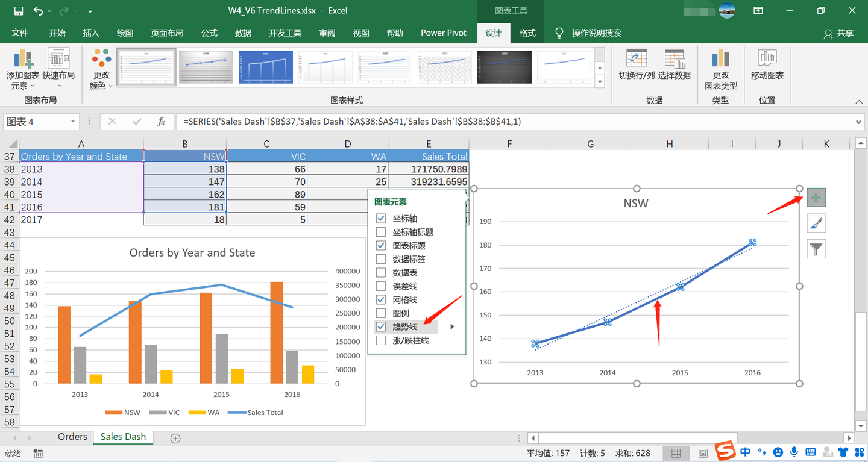Toggle the legend (图例) checkbox

coord(381,313)
